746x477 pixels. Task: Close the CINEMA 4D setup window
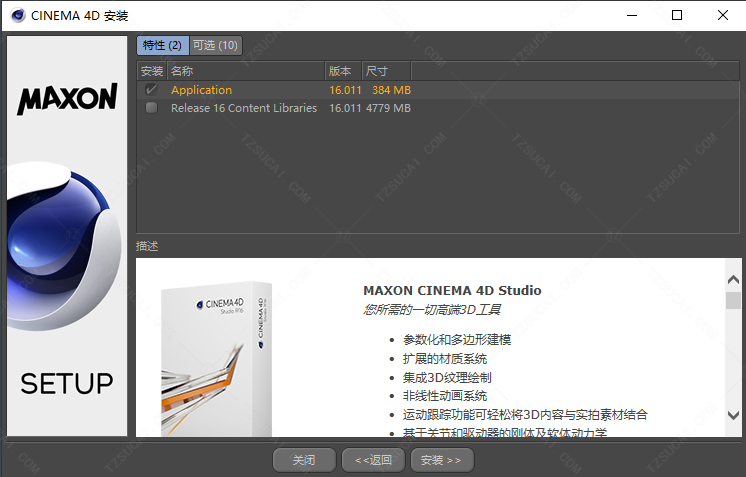(723, 15)
